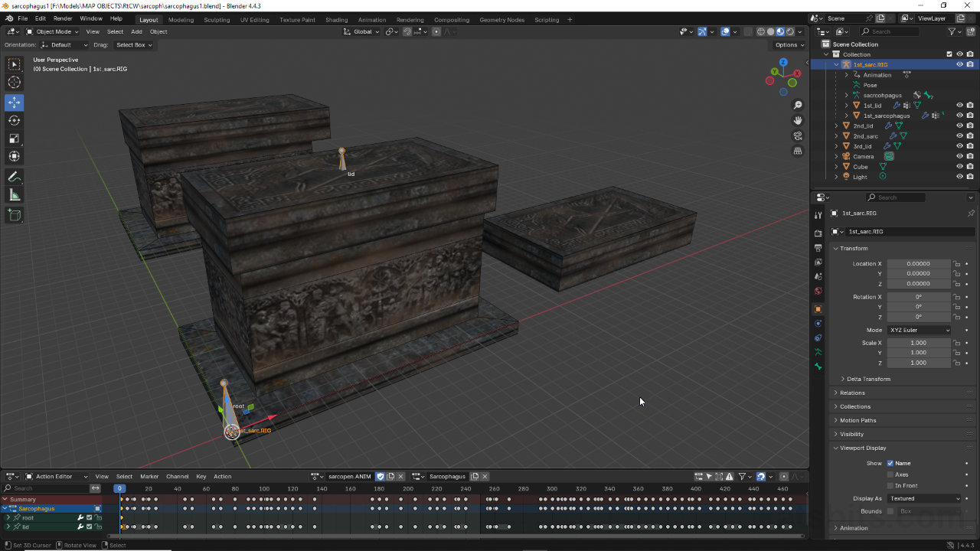Image resolution: width=980 pixels, height=551 pixels.
Task: Collapse the Transform panel
Action: (x=854, y=248)
